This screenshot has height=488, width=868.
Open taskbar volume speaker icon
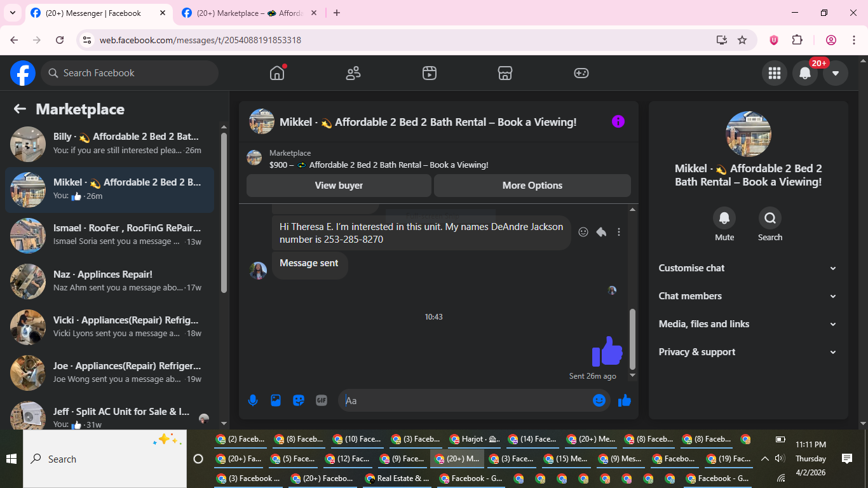[781, 459]
